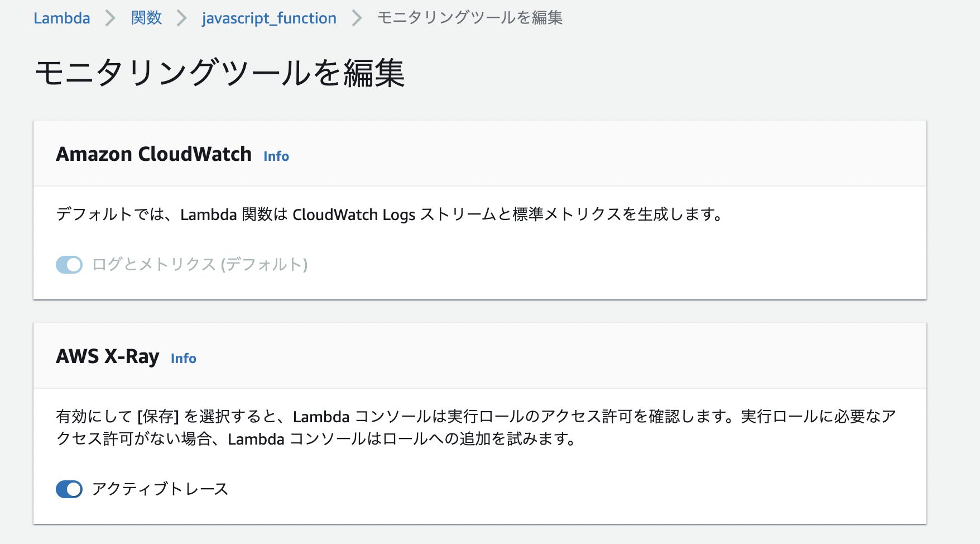Click the Amazon CloudWatch section header

point(154,154)
